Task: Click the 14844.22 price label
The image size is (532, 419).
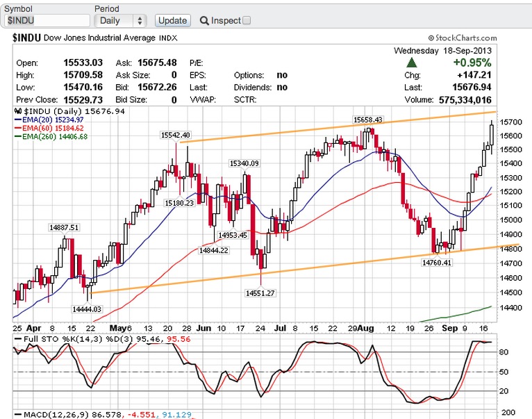Action: tap(214, 251)
